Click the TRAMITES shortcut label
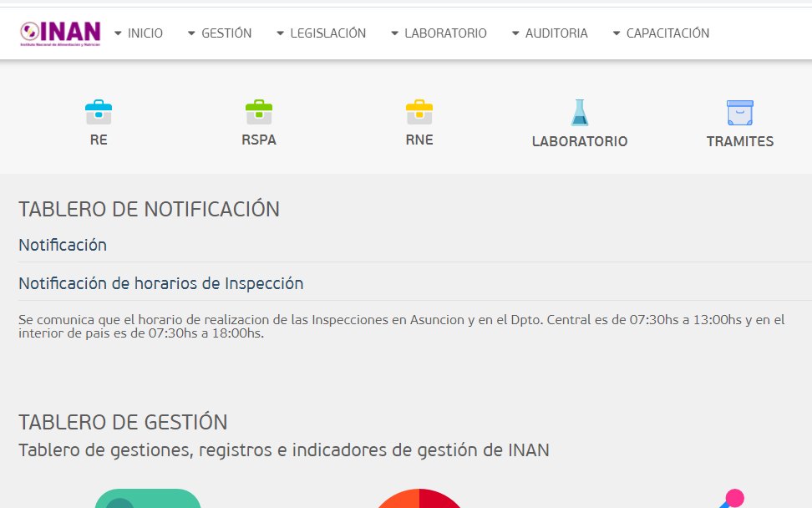Viewport: 812px width, 508px height. point(740,141)
